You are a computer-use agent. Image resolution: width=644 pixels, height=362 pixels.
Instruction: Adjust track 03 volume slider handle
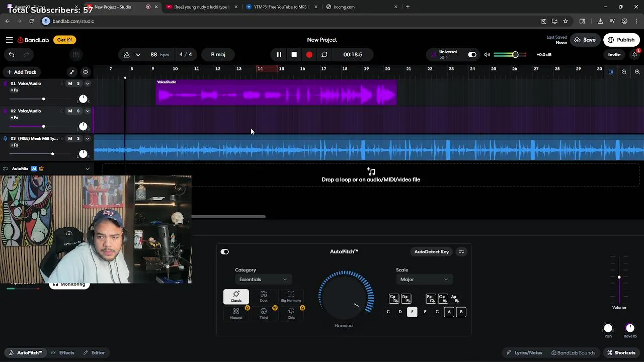52,154
